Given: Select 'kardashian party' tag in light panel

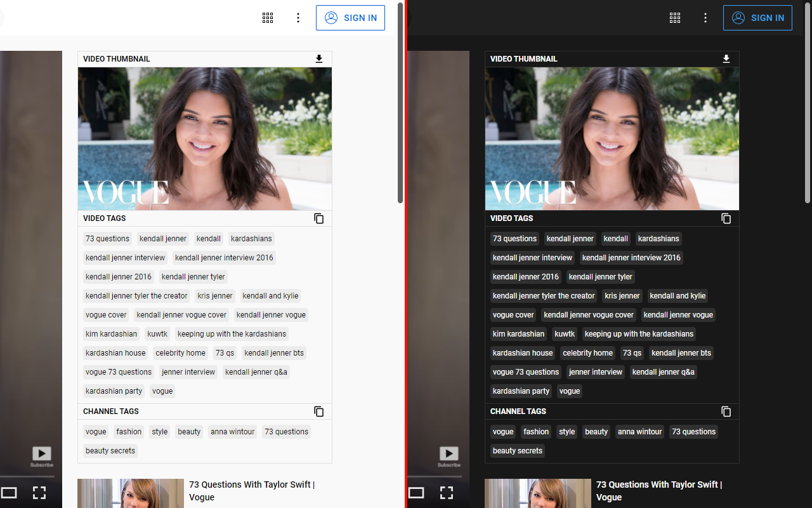Looking at the screenshot, I should [x=114, y=391].
